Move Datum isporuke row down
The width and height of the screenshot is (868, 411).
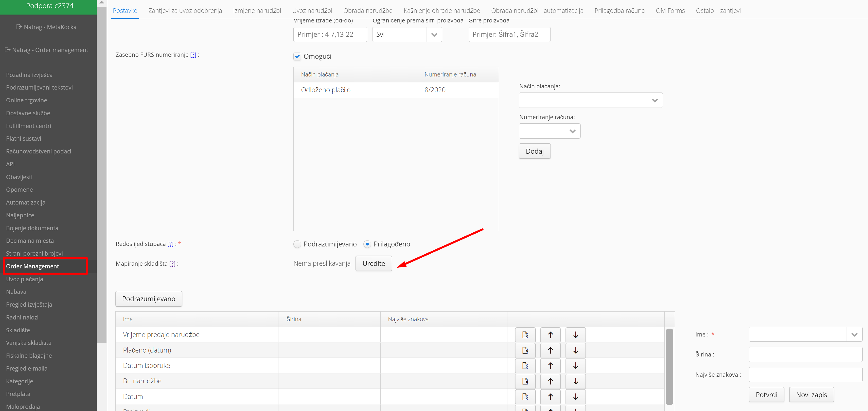(x=575, y=366)
